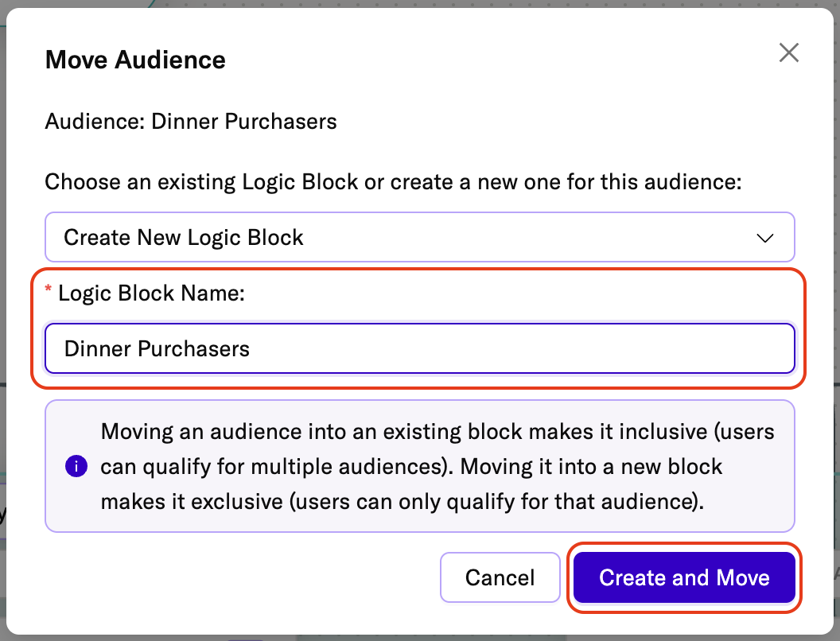Select the Dinner Purchasers name input field
Image resolution: width=840 pixels, height=641 pixels.
[420, 348]
